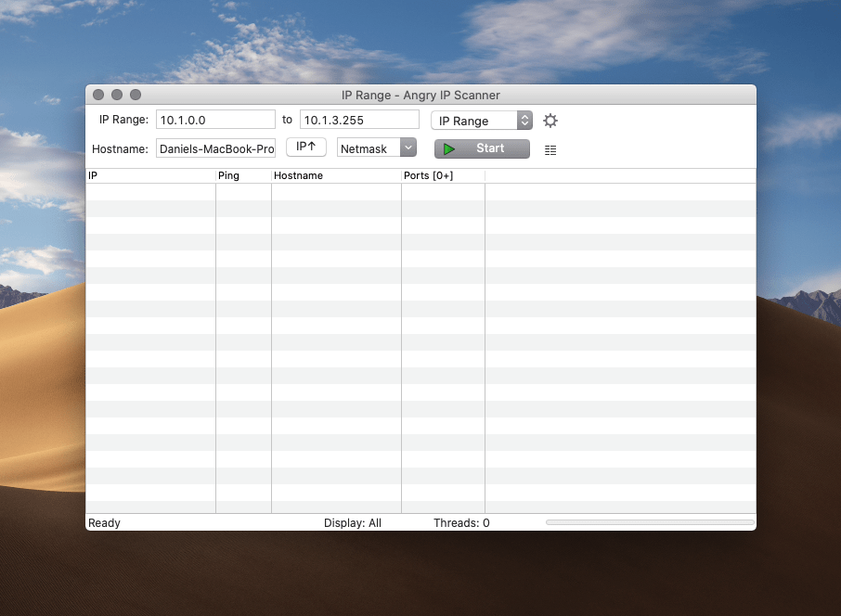
Task: Click the Ready status text
Action: pyautogui.click(x=104, y=522)
